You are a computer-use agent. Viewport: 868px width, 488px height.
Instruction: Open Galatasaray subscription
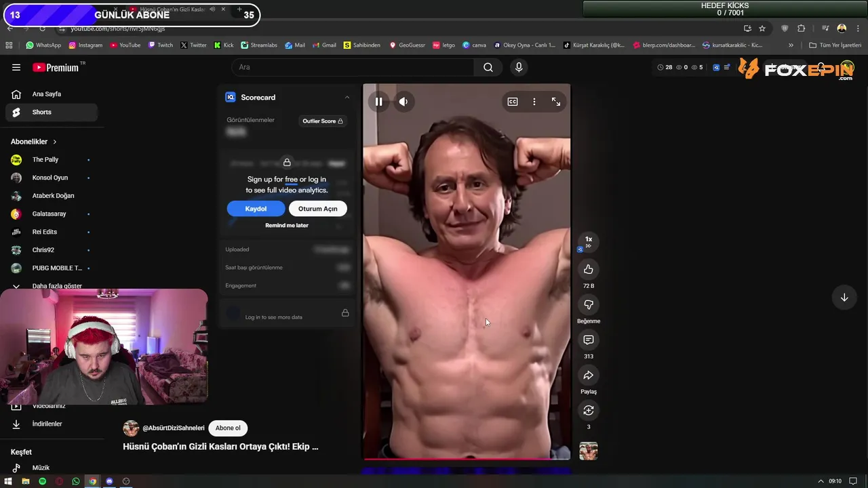click(51, 213)
